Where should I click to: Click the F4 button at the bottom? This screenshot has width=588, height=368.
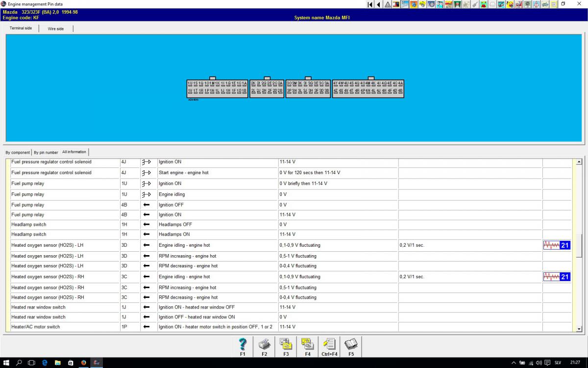307,346
